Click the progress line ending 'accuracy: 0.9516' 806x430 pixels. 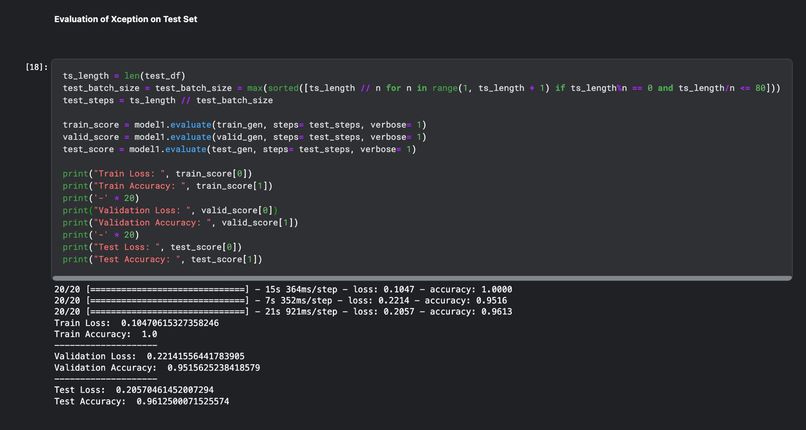(281, 301)
